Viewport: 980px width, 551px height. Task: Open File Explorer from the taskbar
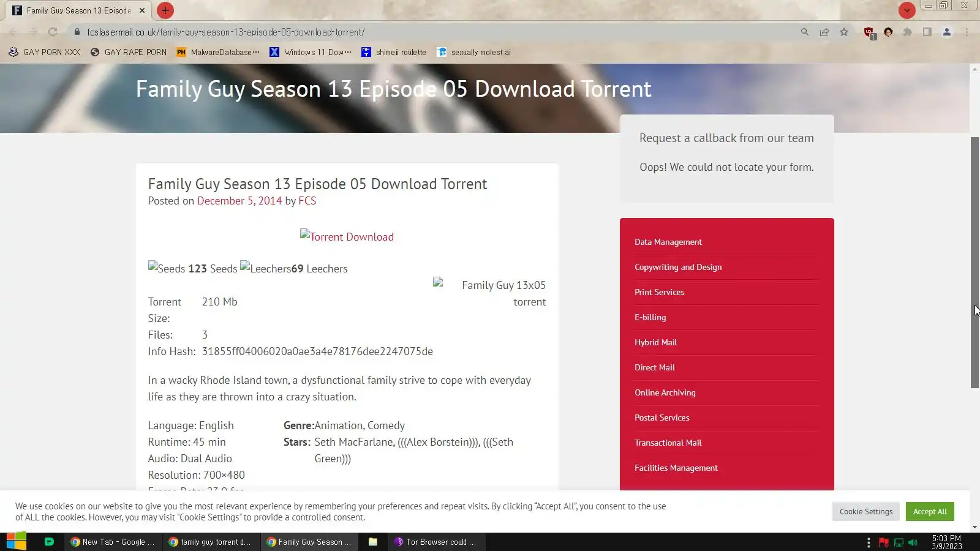point(372,542)
